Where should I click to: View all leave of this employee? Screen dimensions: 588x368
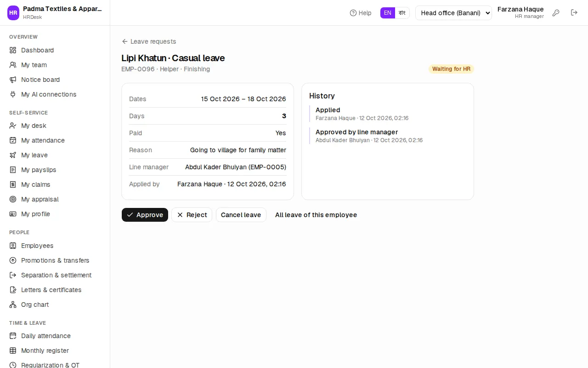click(x=316, y=215)
